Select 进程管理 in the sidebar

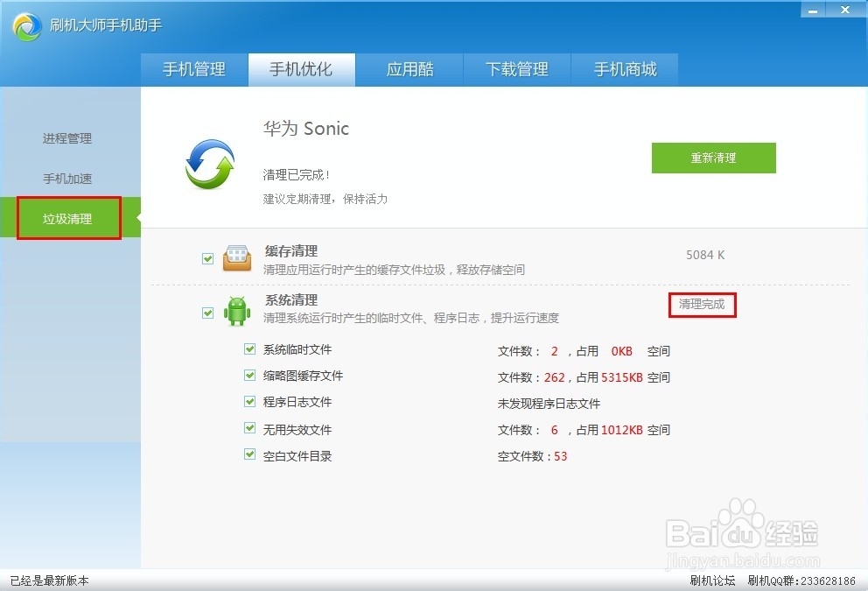[67, 138]
